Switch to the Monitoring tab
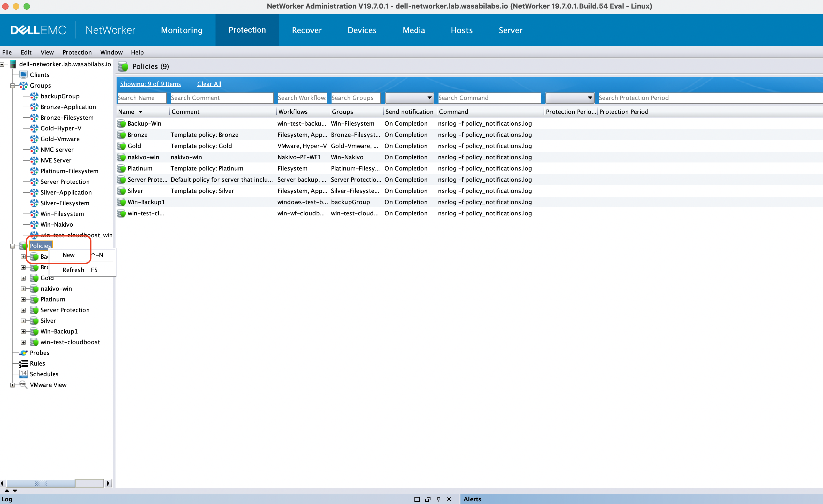The height and width of the screenshot is (504, 823). tap(182, 30)
